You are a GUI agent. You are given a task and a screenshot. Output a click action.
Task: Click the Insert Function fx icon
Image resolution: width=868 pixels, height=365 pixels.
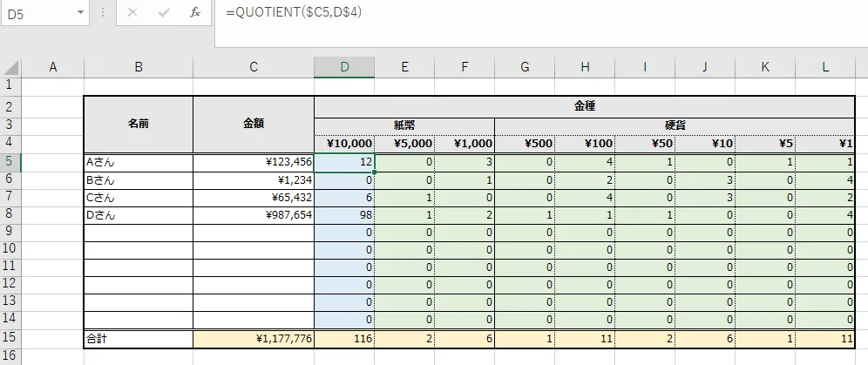click(195, 13)
